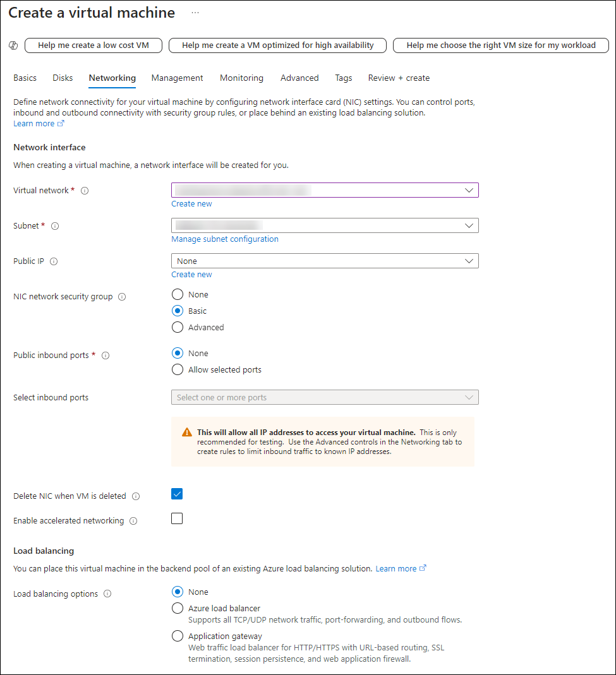The height and width of the screenshot is (675, 616).
Task: Select None for NIC network security group
Action: coord(178,294)
